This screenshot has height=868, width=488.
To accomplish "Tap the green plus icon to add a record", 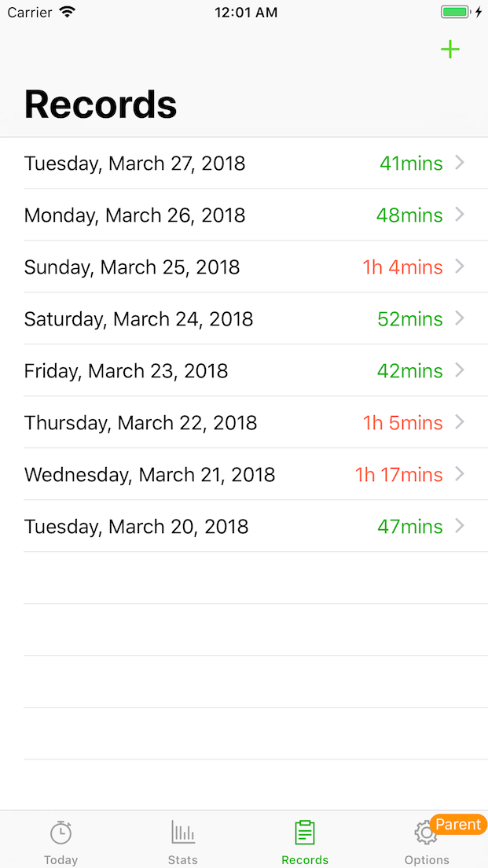I will point(450,50).
